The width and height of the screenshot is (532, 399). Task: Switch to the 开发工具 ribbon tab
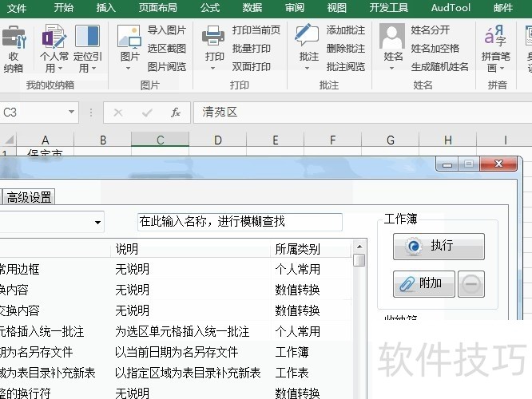[389, 8]
